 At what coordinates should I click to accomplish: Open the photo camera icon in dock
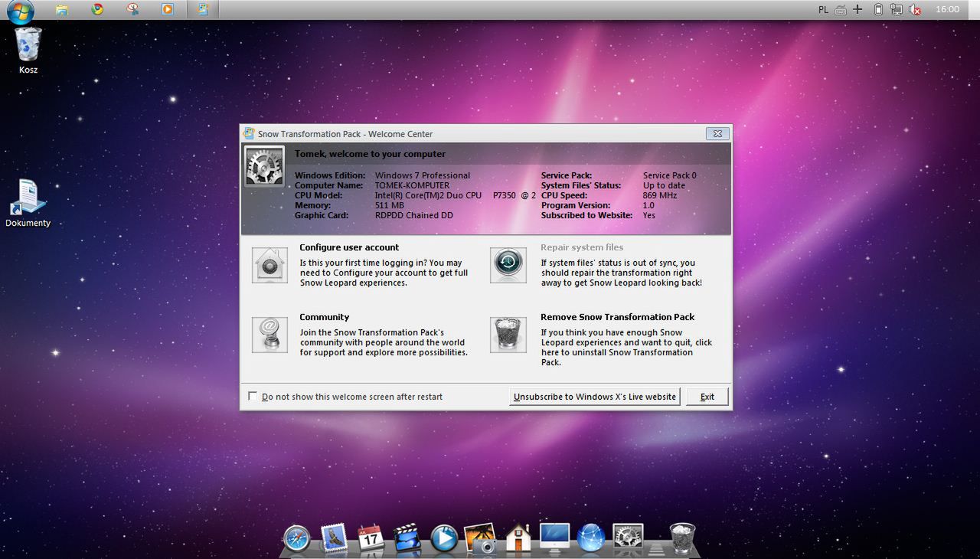[x=481, y=538]
